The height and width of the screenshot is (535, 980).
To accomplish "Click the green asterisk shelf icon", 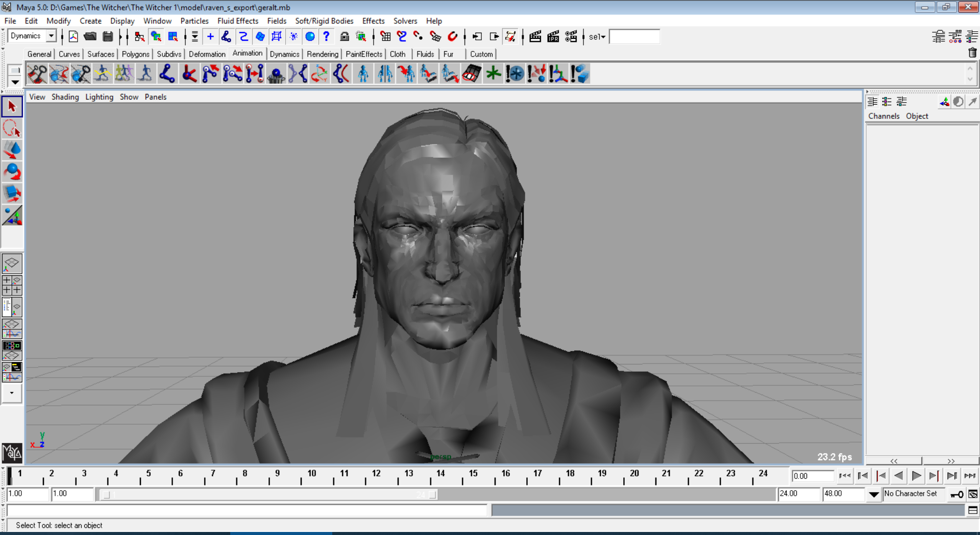I will 494,74.
